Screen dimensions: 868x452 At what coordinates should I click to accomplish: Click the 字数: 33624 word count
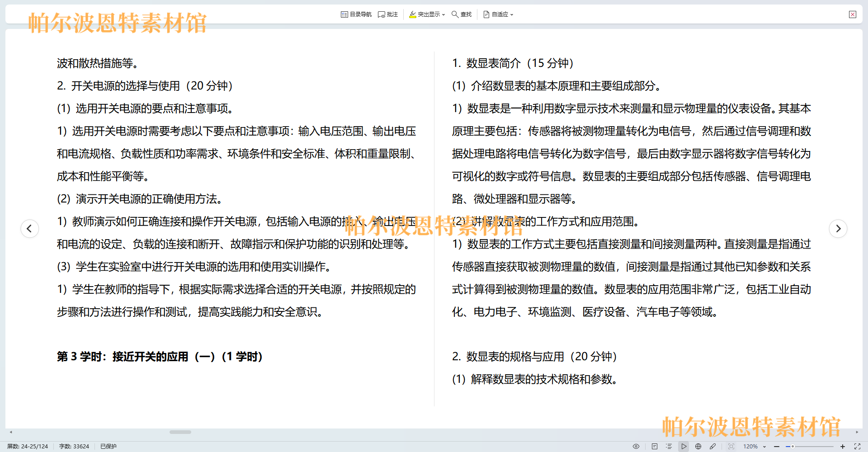[74, 446]
